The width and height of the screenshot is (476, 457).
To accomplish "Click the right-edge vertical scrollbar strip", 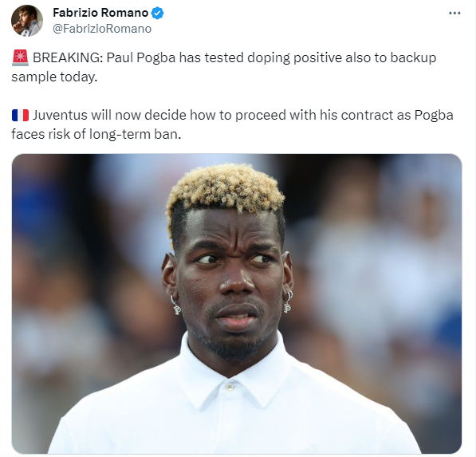I will (x=474, y=228).
